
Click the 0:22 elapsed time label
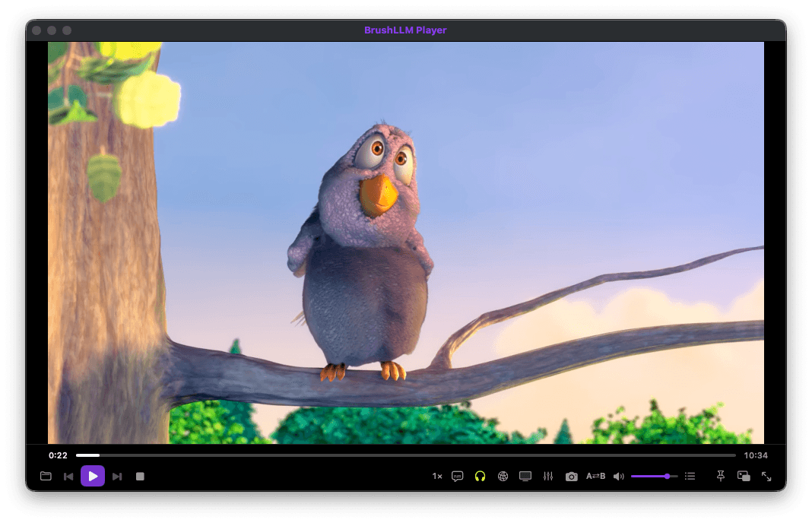click(x=58, y=455)
